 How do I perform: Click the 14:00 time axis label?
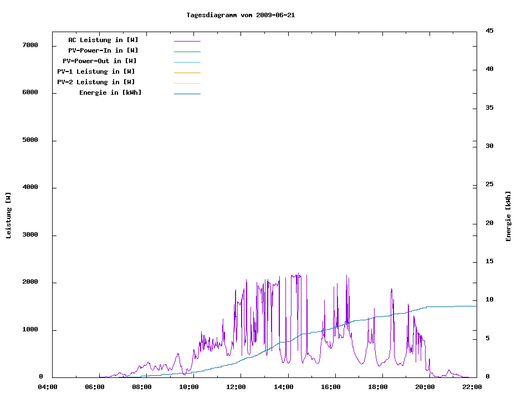coord(283,387)
